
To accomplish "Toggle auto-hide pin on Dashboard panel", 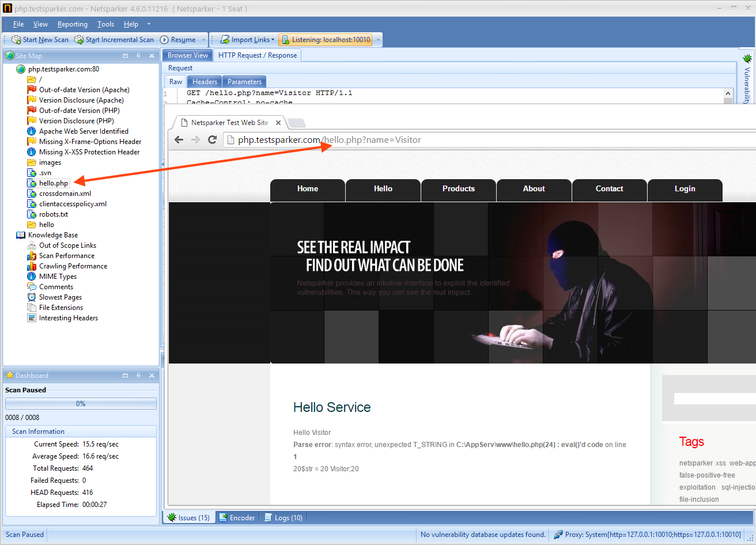I will 138,375.
